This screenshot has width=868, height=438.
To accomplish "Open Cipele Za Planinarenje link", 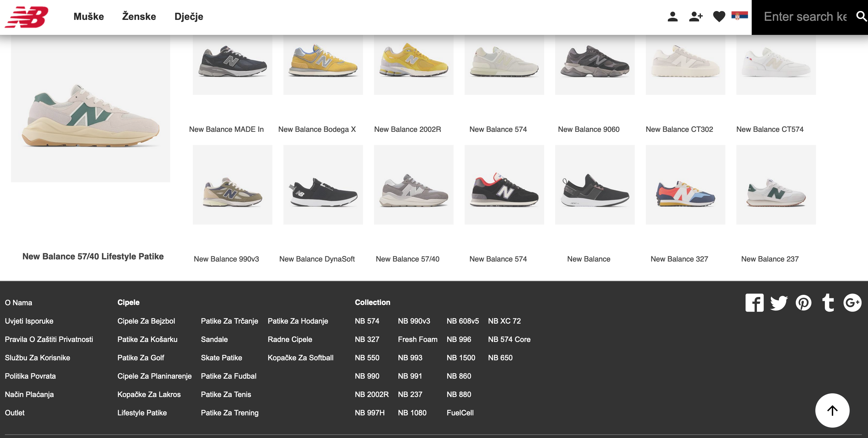I will (x=154, y=376).
